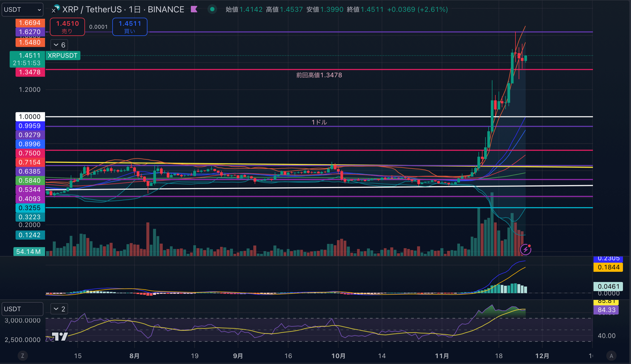The image size is (631, 364).
Task: Click the 0.1242 teal price label
Action: click(30, 235)
